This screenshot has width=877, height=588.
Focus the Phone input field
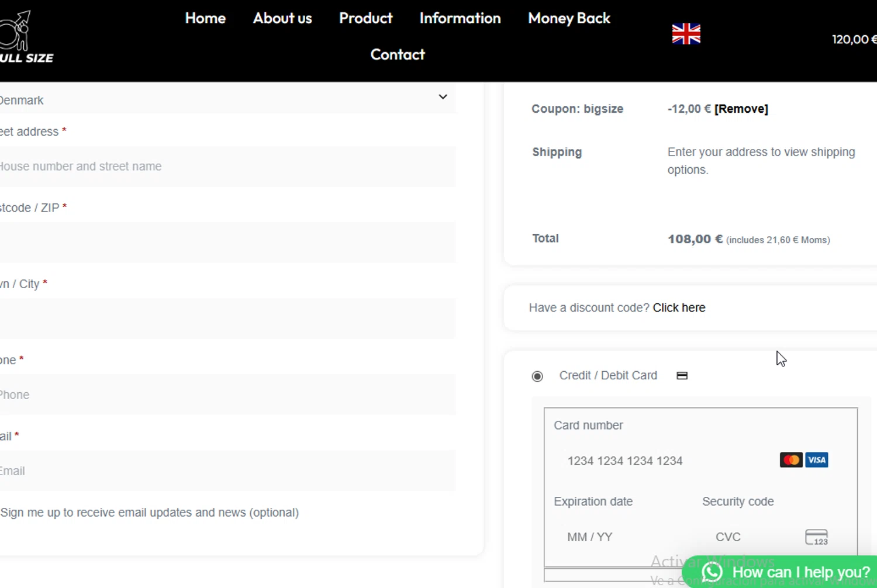(227, 395)
